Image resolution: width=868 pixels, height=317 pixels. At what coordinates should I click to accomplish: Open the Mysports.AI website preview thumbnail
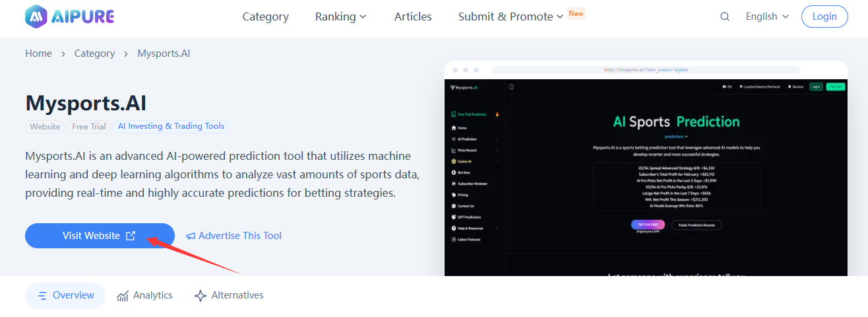(x=646, y=169)
